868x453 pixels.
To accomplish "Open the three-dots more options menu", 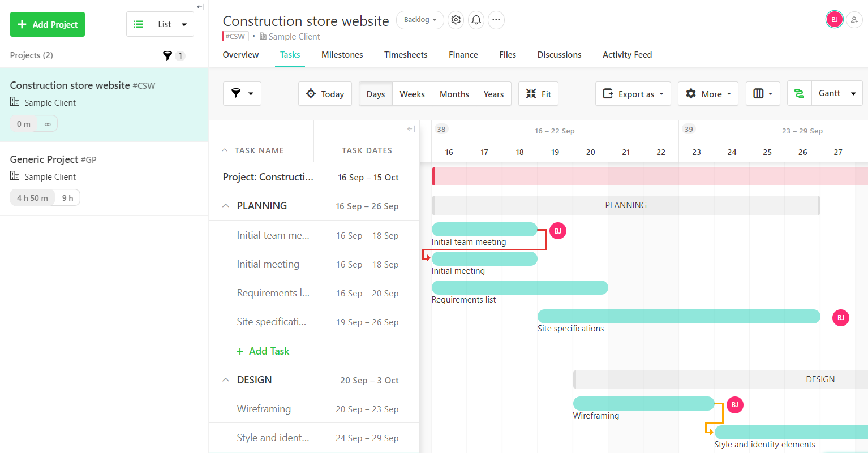I will [496, 20].
